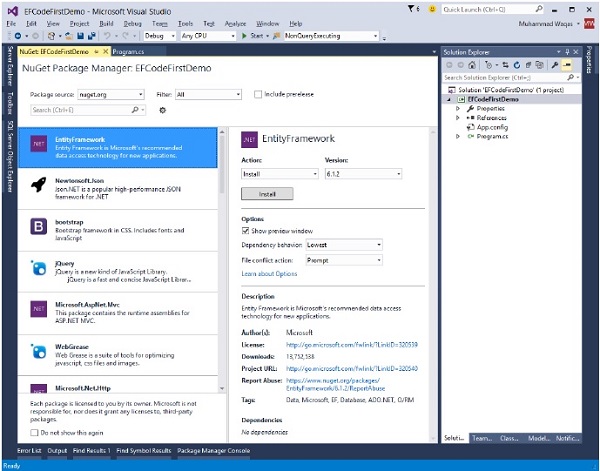
Task: Click the Navigate Backward toolbar icon
Action: point(18,36)
